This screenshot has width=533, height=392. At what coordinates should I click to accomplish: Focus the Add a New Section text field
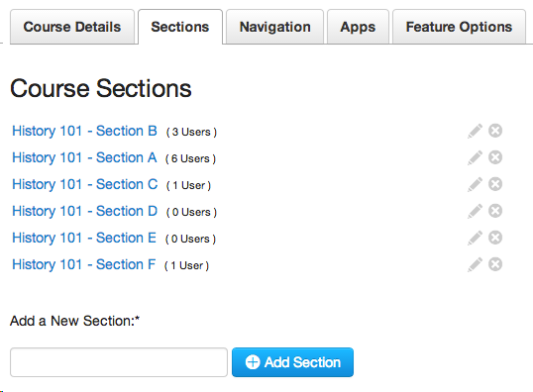click(119, 362)
